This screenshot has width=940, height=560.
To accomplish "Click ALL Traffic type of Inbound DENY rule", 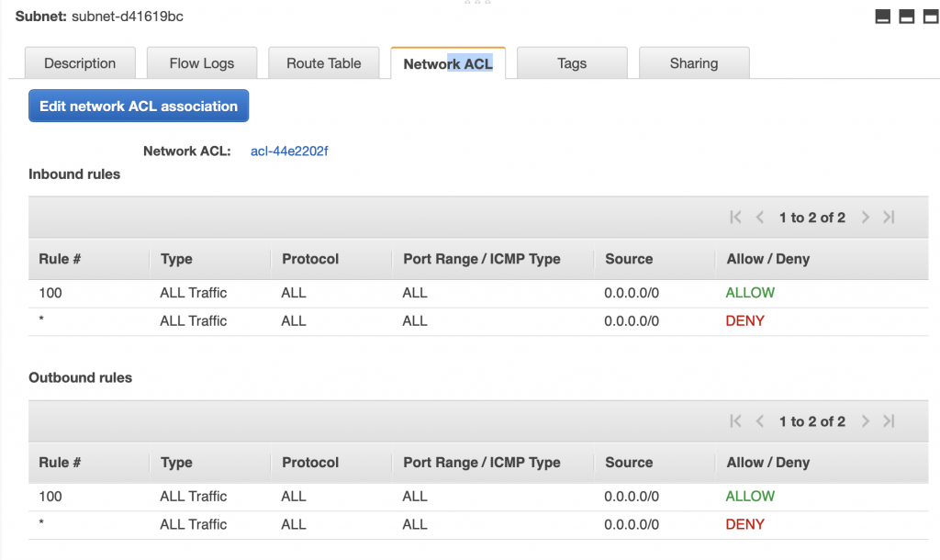I will (193, 320).
